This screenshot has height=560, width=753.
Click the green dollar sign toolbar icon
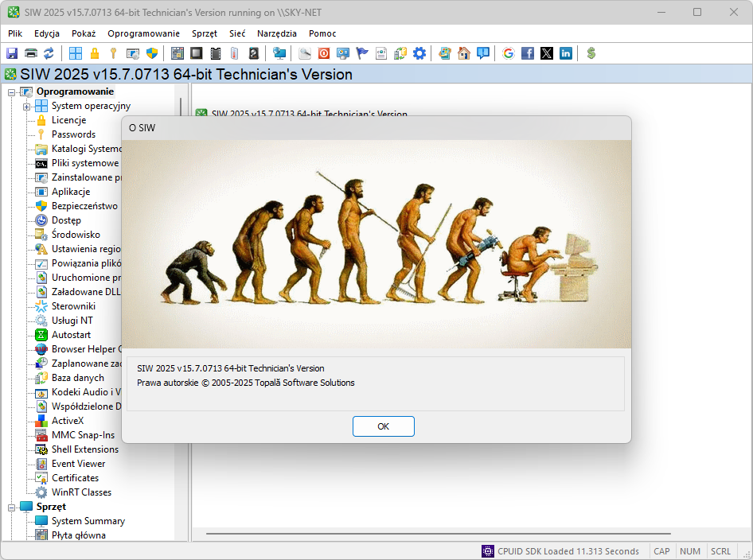pos(591,53)
